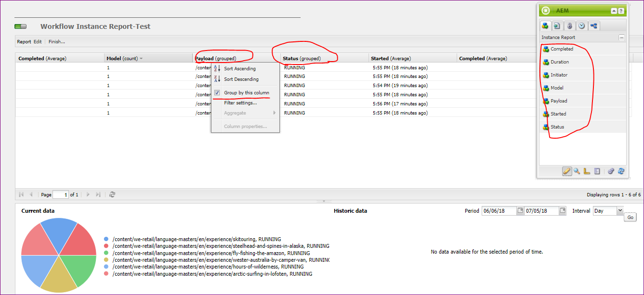Open the Interval dropdown showing Day
Screen dimensions: 644x295
coord(619,210)
